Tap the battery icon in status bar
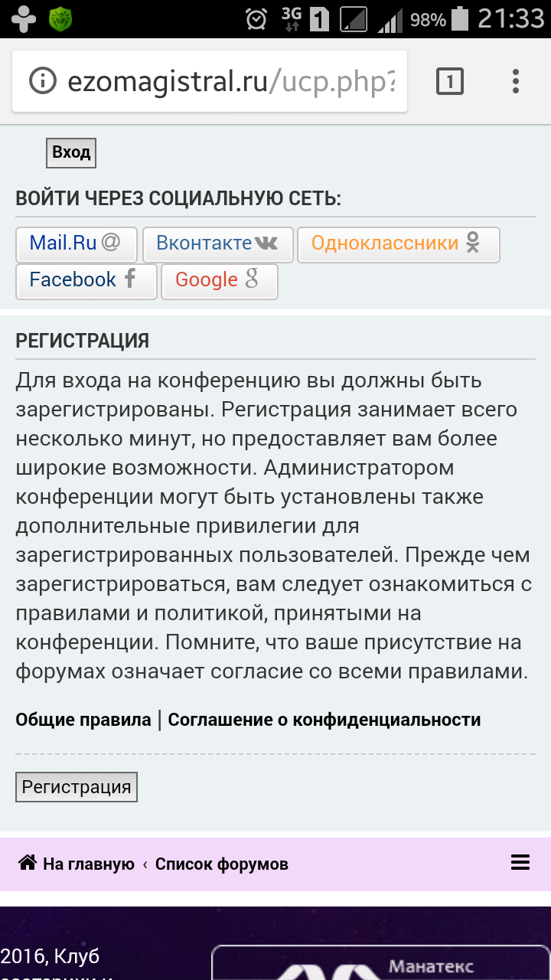 pos(460,18)
